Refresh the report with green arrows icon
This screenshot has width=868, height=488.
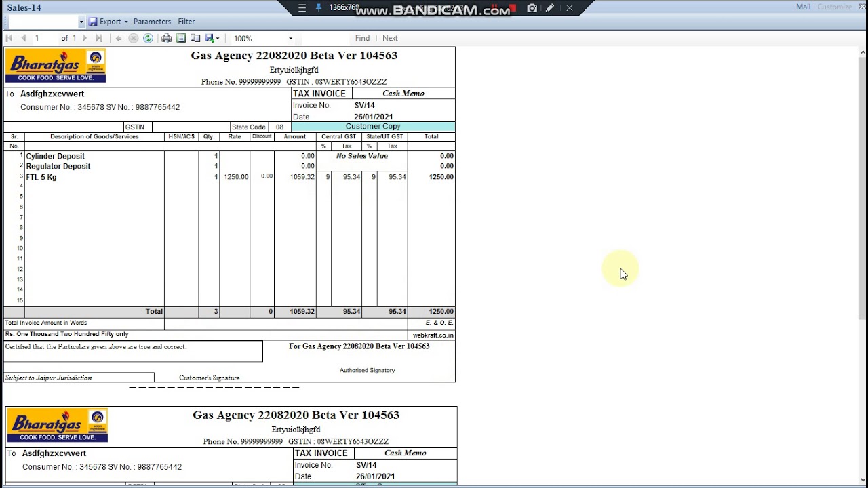coord(148,39)
